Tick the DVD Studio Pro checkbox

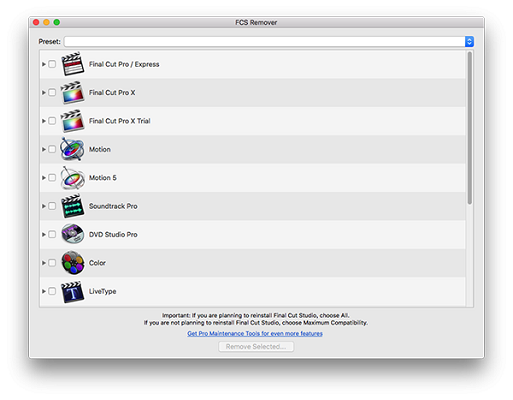pyautogui.click(x=52, y=234)
